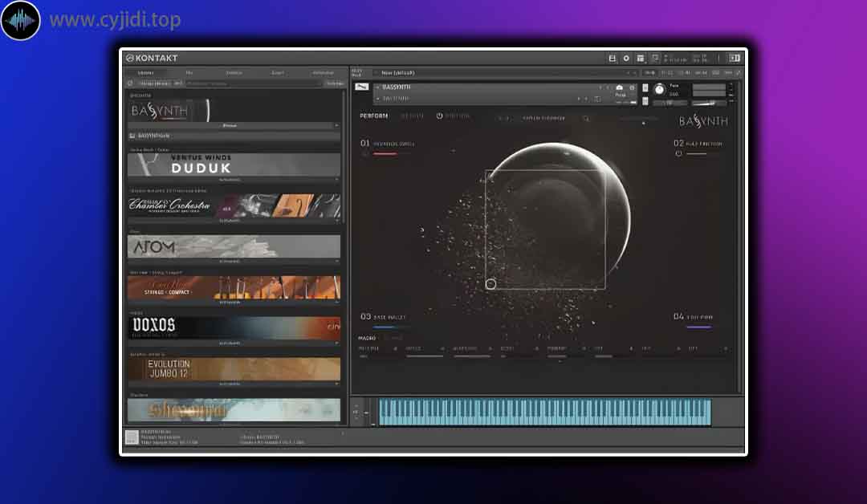The image size is (867, 504).
Task: Adjust the layer 04 purple level slider
Action: (x=699, y=327)
